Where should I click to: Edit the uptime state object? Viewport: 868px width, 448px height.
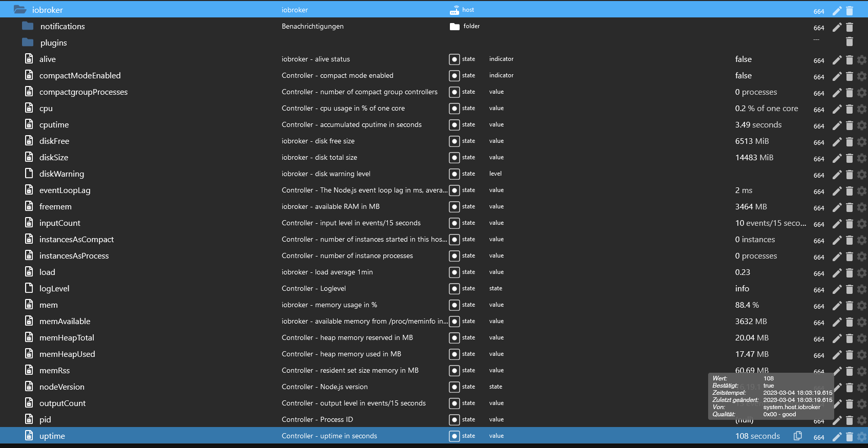coord(837,437)
